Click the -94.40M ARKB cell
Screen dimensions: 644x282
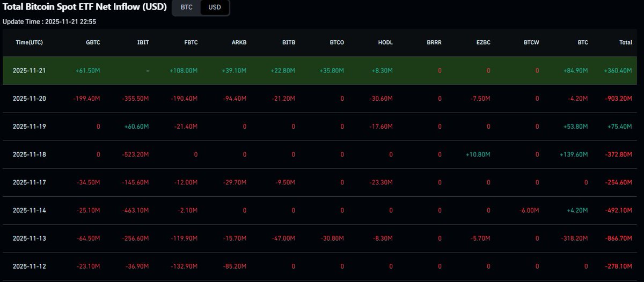235,99
